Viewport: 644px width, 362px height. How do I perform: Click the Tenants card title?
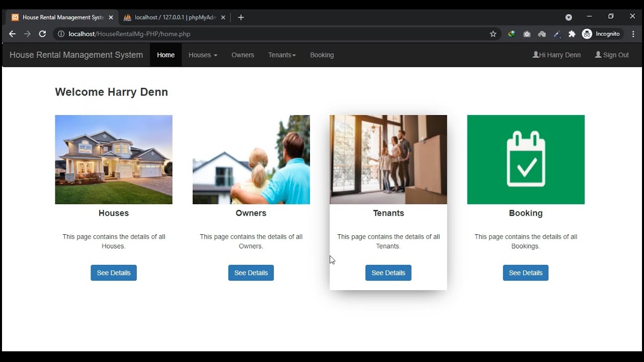[x=388, y=213]
